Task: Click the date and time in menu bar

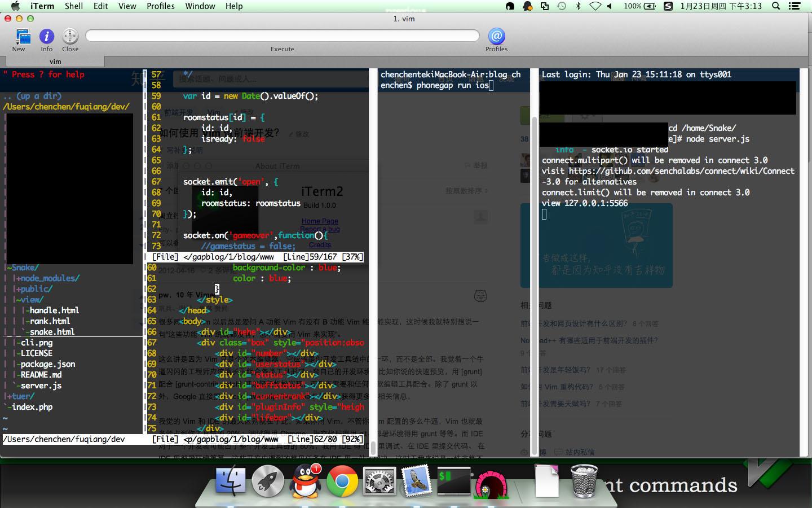Action: (x=721, y=6)
